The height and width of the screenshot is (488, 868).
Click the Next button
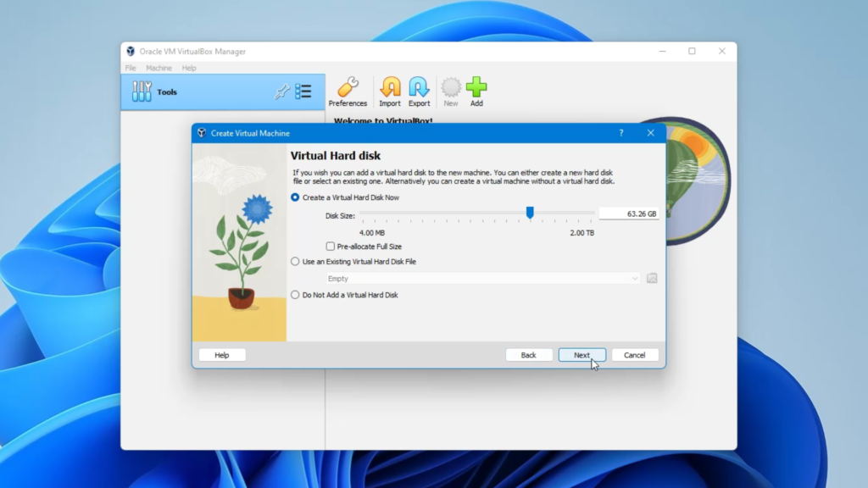pyautogui.click(x=581, y=355)
